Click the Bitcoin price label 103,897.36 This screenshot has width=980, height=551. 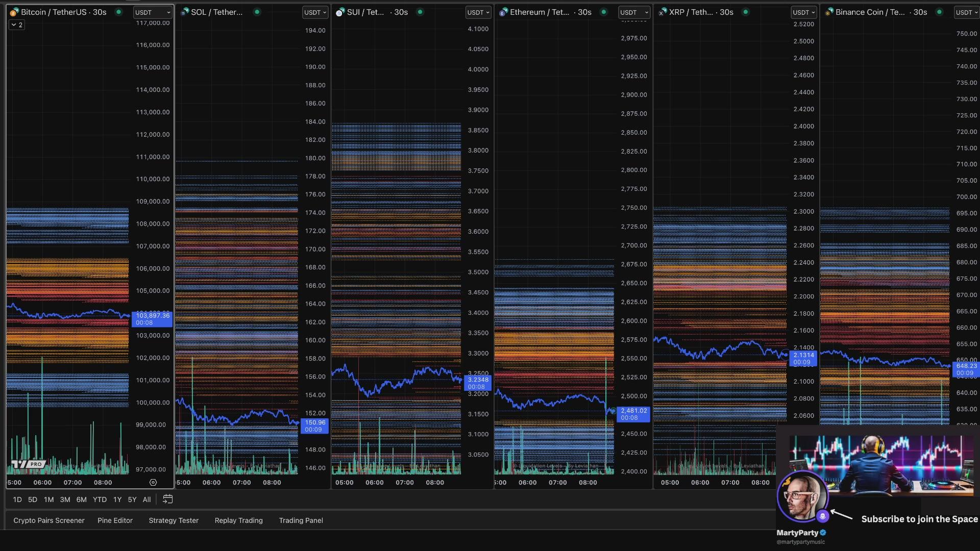(x=152, y=319)
